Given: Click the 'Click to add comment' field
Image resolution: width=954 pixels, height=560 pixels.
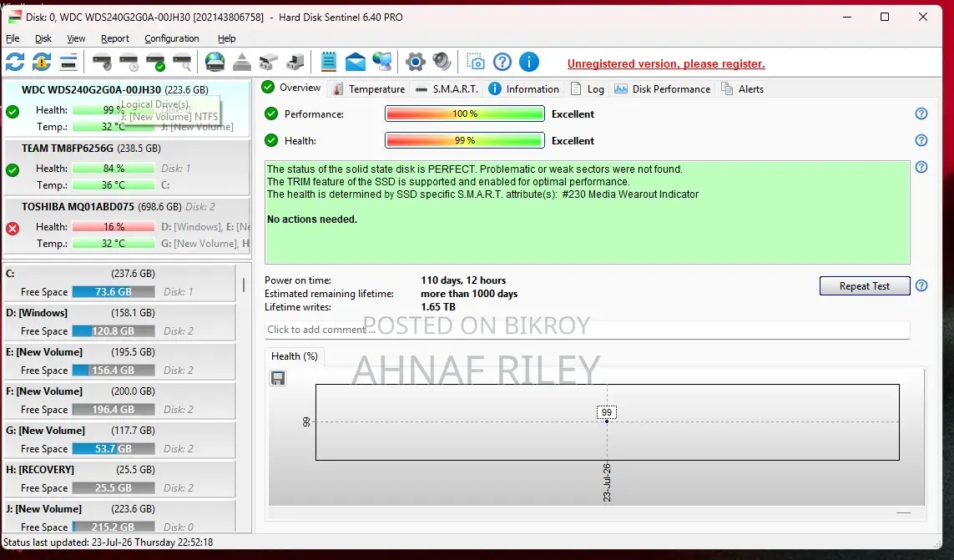Looking at the screenshot, I should [x=587, y=330].
